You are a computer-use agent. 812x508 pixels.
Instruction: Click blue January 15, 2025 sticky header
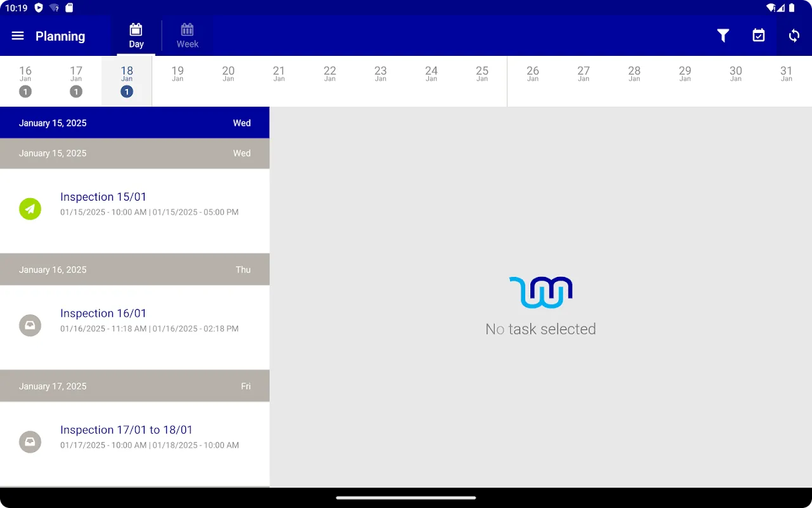pyautogui.click(x=134, y=123)
